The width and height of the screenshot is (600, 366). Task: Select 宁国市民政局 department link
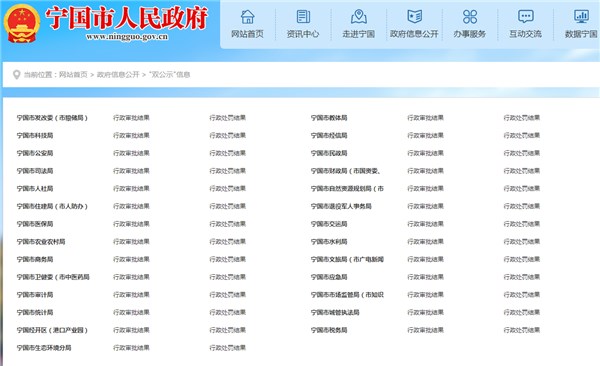tap(329, 153)
